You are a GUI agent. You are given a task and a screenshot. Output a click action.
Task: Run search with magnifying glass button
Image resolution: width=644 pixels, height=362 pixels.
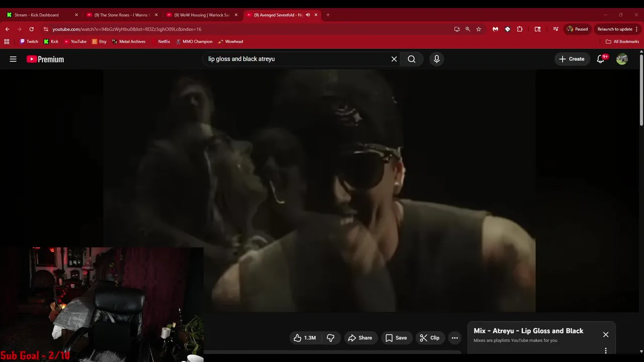pyautogui.click(x=412, y=59)
